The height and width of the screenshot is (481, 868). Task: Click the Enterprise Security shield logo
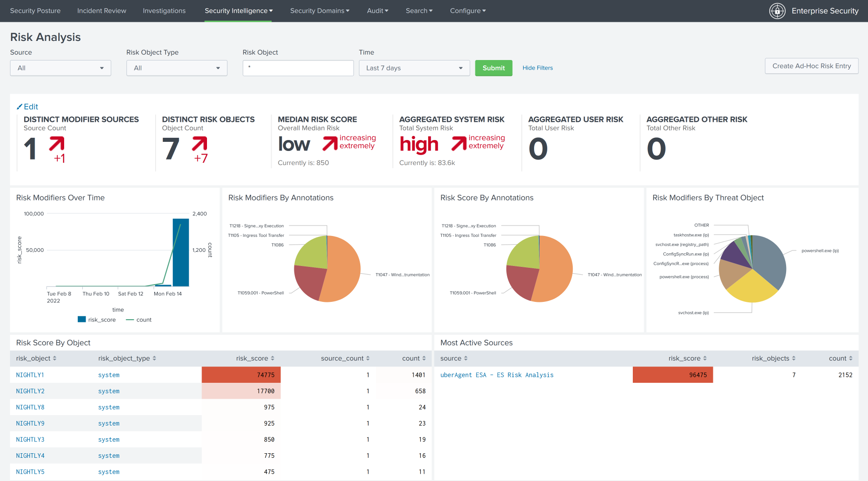pos(777,11)
